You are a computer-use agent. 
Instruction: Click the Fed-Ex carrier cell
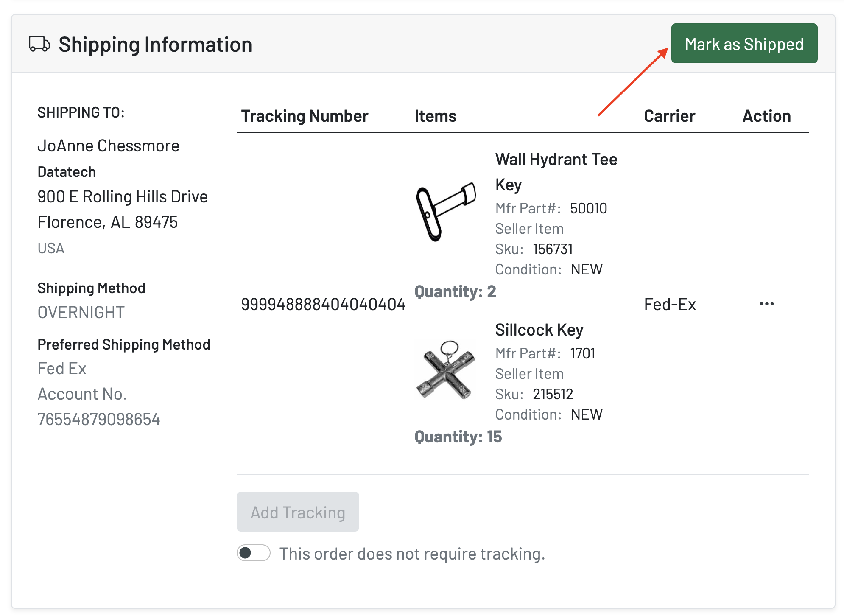coord(670,304)
